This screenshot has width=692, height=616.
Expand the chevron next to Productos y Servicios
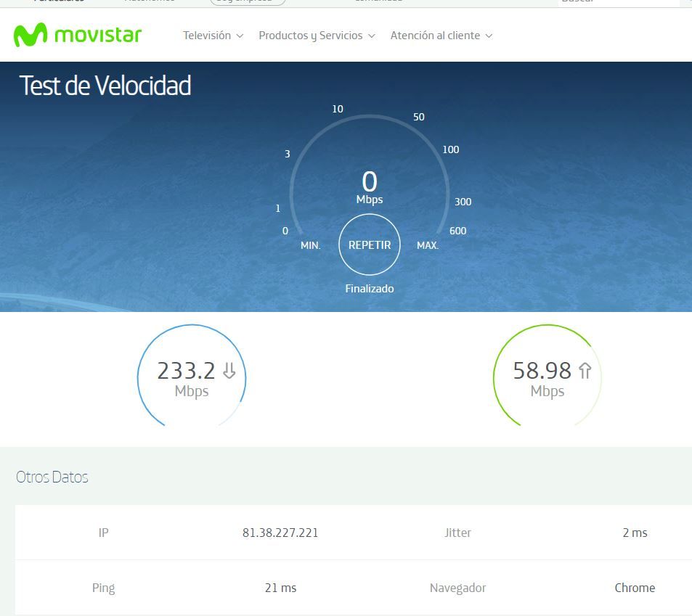point(372,36)
